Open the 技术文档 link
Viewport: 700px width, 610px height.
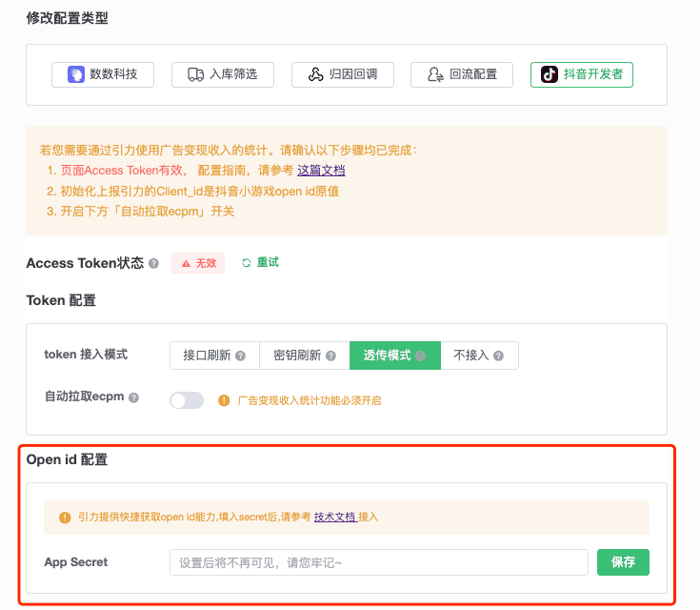(335, 517)
